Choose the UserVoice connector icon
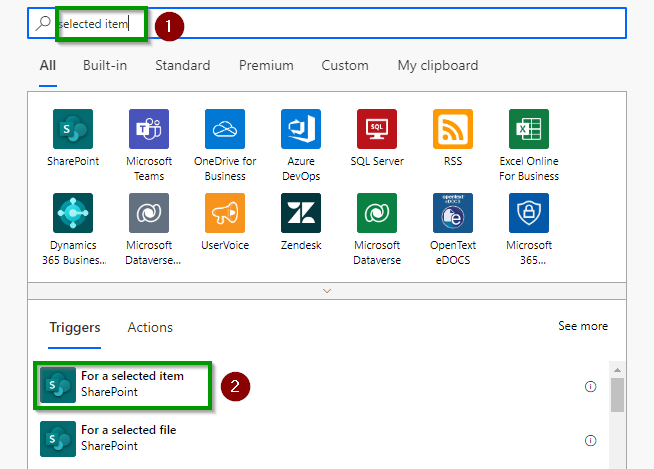 point(225,213)
